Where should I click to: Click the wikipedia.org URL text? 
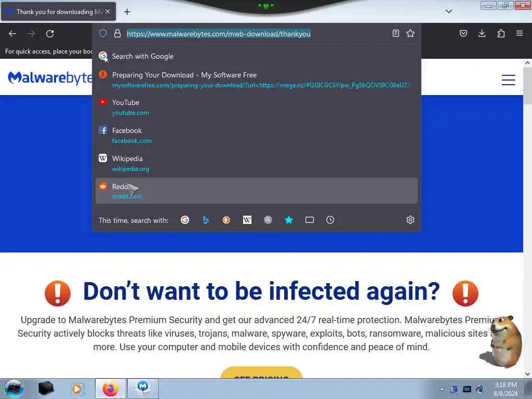tap(130, 169)
